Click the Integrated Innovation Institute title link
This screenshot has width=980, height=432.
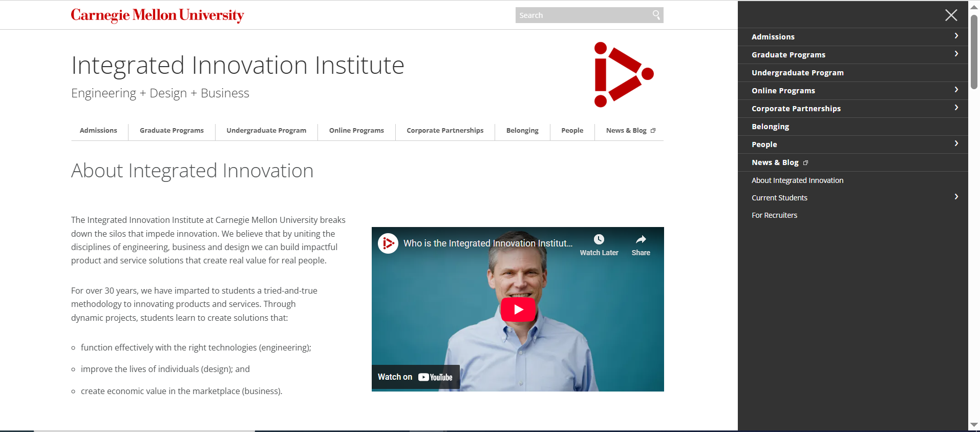238,65
